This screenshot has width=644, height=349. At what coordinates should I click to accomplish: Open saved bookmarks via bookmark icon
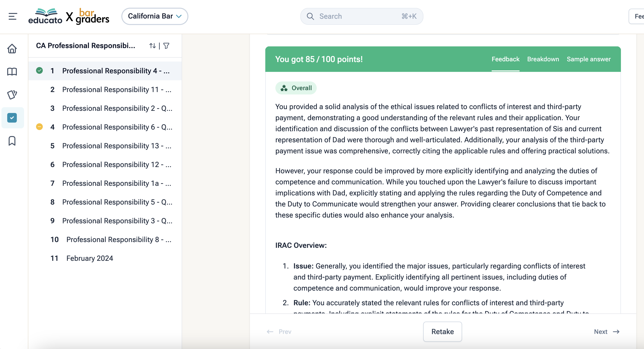[x=12, y=141]
